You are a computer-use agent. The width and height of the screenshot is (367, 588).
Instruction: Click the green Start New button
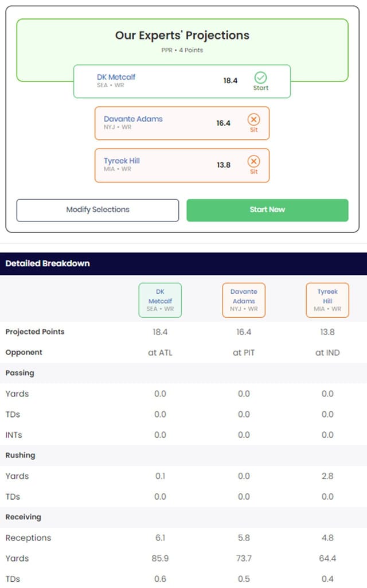click(267, 210)
